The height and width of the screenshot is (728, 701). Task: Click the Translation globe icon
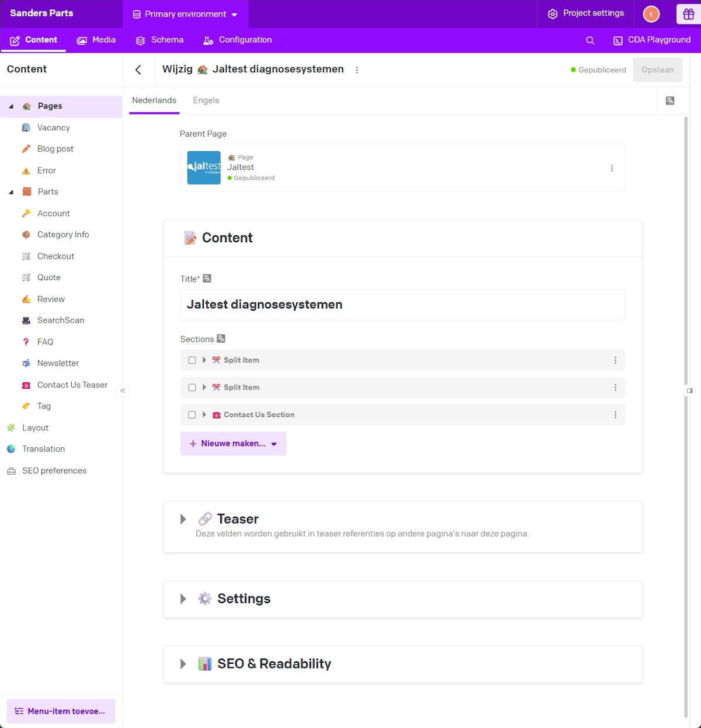coord(11,449)
